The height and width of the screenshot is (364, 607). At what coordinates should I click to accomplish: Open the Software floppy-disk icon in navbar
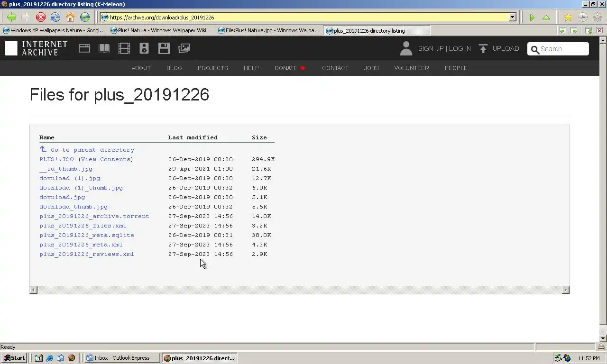point(164,48)
